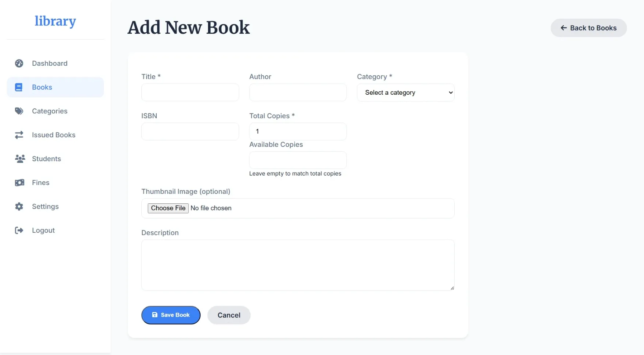The image size is (644, 355).
Task: Click the Books book icon in sidebar
Action: [x=19, y=87]
